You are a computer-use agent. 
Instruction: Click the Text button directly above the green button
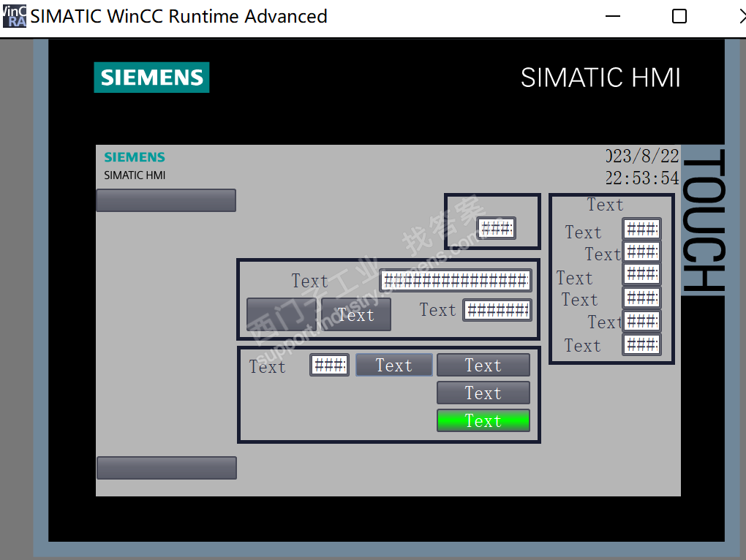pos(483,393)
